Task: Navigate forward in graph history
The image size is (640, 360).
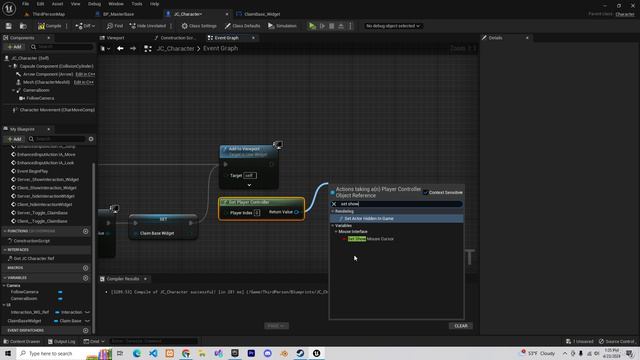Action: [x=133, y=49]
